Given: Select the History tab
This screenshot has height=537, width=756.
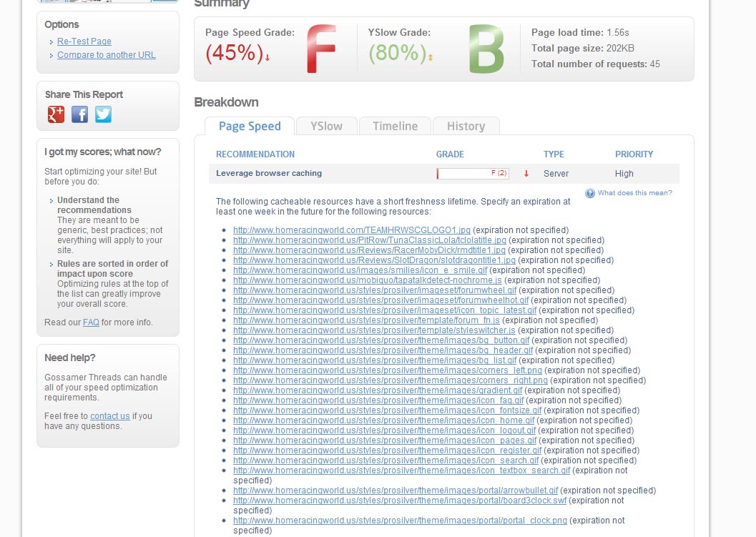Looking at the screenshot, I should pyautogui.click(x=466, y=127).
